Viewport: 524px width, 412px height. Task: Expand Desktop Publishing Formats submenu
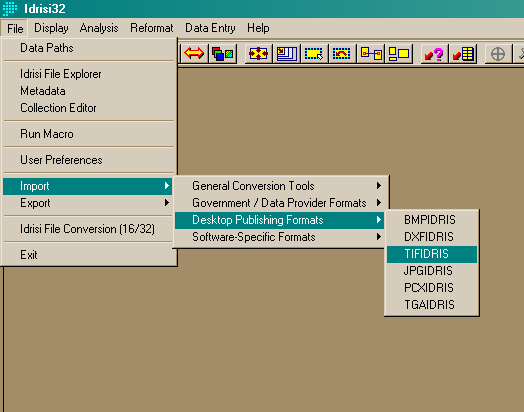[x=279, y=220]
